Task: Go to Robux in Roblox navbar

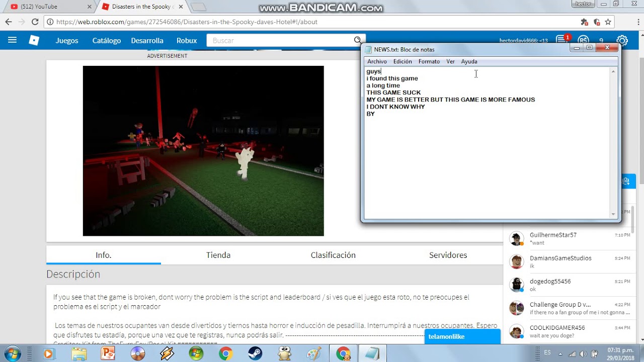Action: (187, 40)
